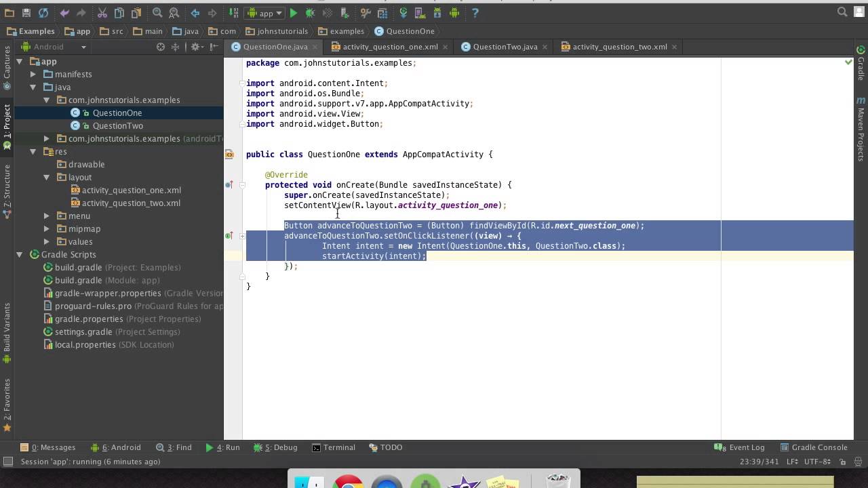Select QuestionTwo in the project tree

click(x=118, y=125)
